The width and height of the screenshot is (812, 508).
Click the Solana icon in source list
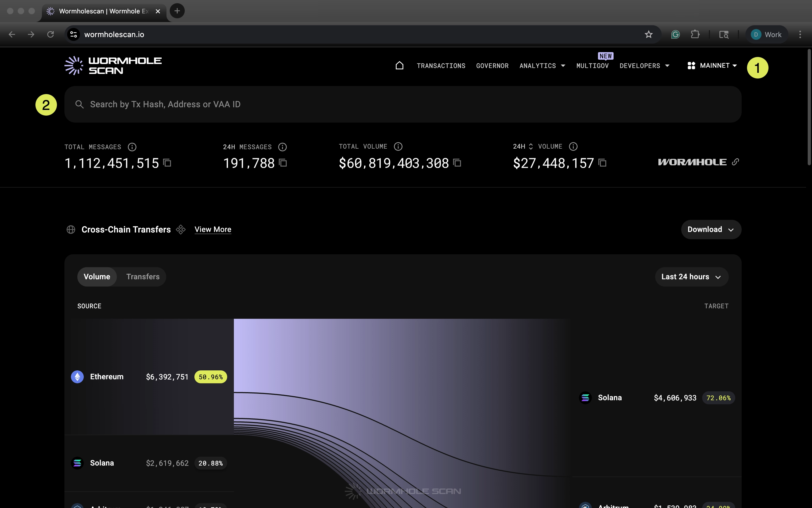pyautogui.click(x=77, y=463)
